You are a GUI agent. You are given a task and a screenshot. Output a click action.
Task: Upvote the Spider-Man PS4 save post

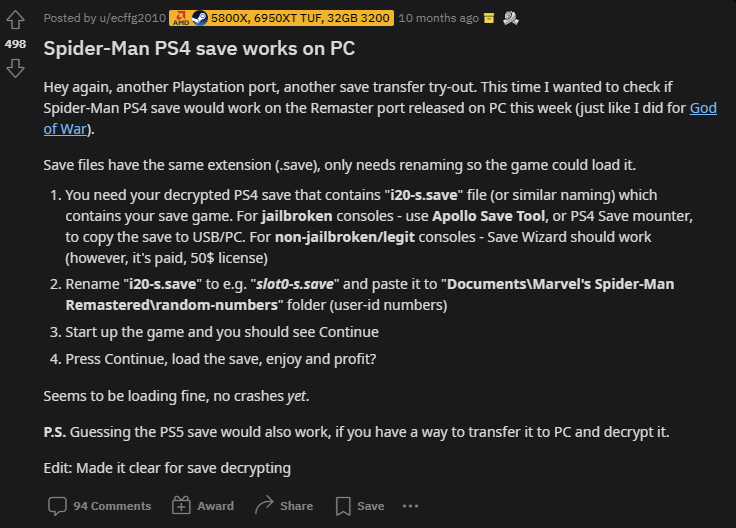click(15, 21)
